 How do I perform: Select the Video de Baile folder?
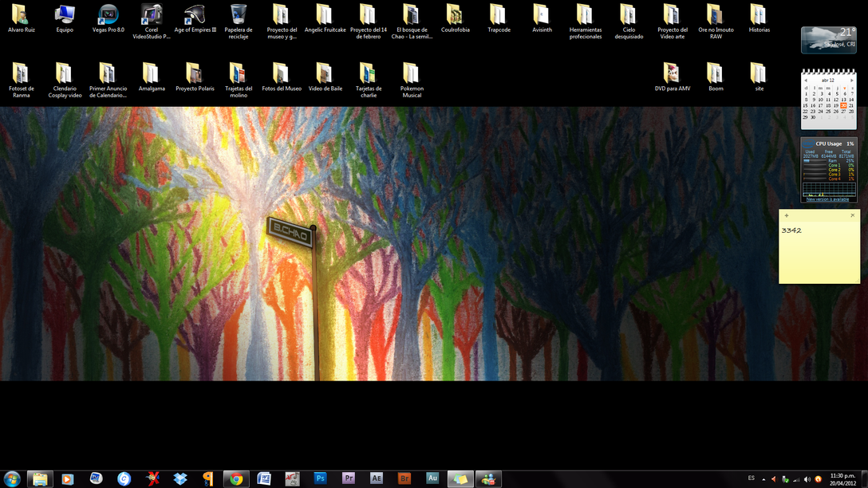coord(325,77)
